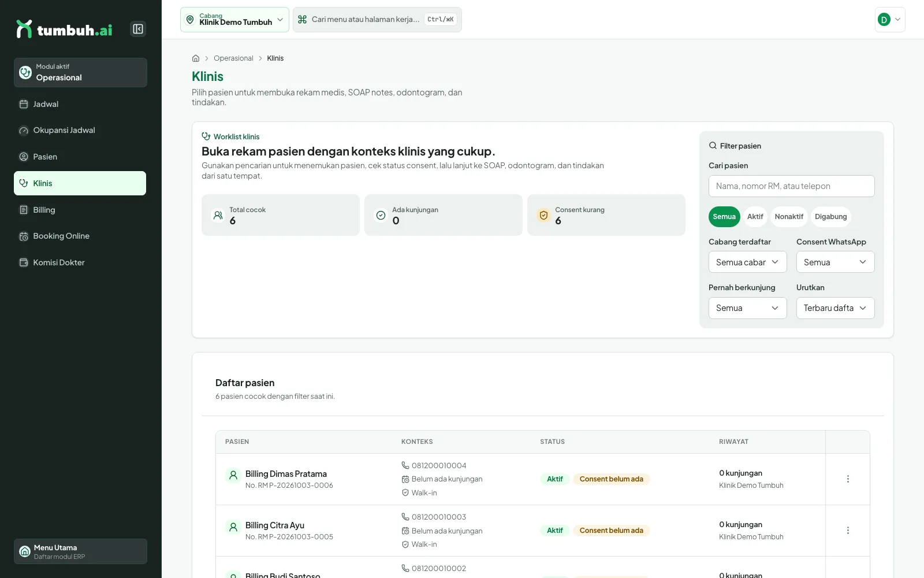Open the Komisi Dokter menu item

[x=80, y=262]
